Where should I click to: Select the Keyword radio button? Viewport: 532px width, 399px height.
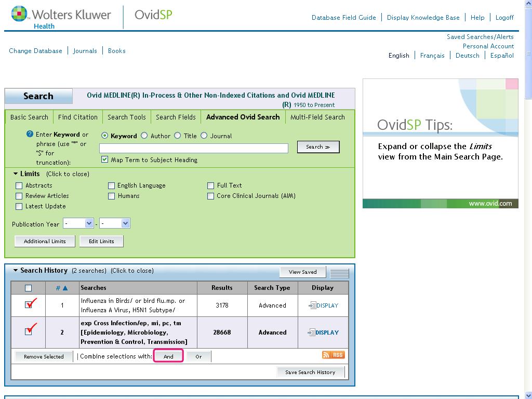(x=104, y=136)
